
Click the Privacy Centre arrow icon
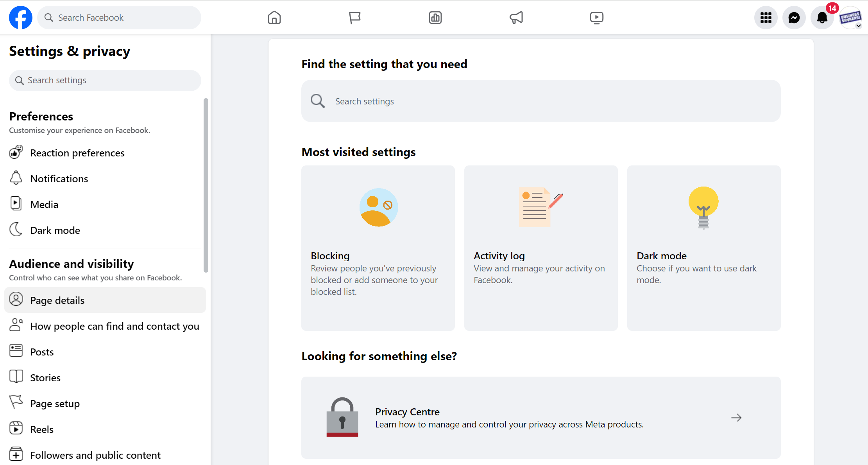coord(736,418)
